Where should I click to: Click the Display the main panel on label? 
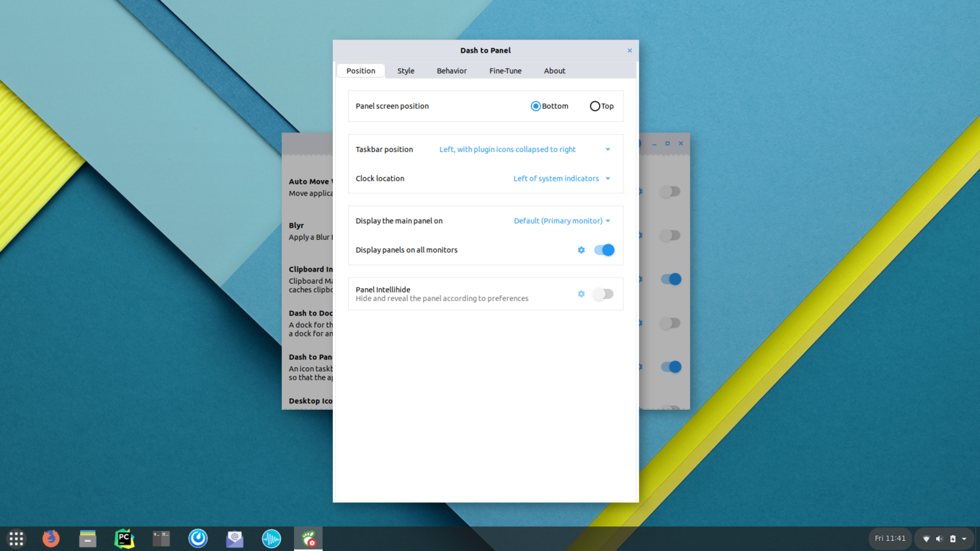(x=399, y=221)
